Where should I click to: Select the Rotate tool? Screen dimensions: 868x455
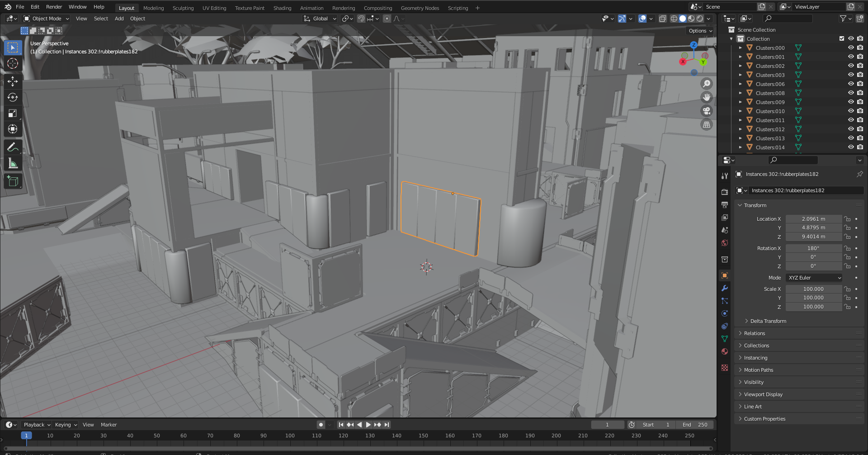pos(13,97)
